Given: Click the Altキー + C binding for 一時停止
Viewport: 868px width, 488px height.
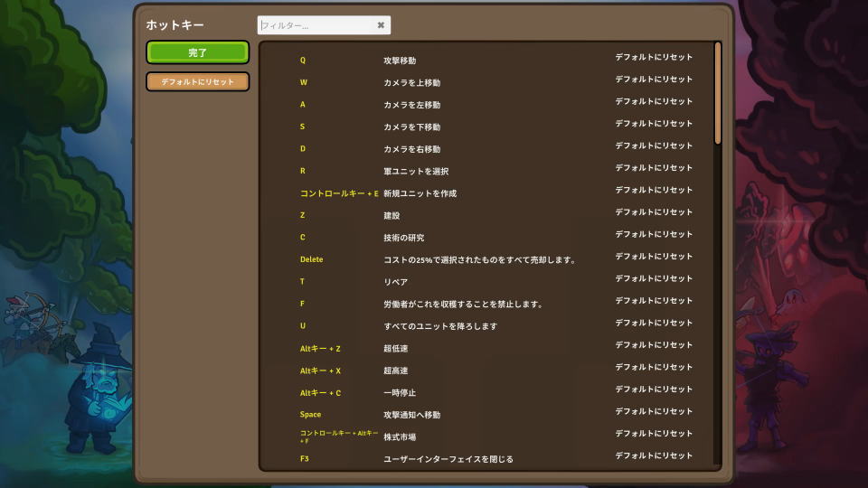Looking at the screenshot, I should [x=320, y=393].
